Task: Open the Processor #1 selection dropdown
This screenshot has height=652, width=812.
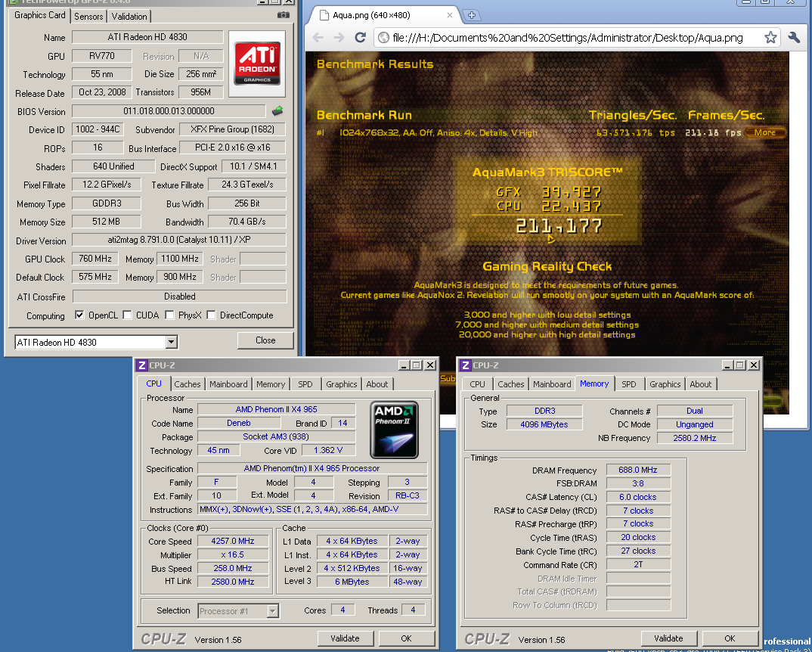Action: tap(272, 611)
